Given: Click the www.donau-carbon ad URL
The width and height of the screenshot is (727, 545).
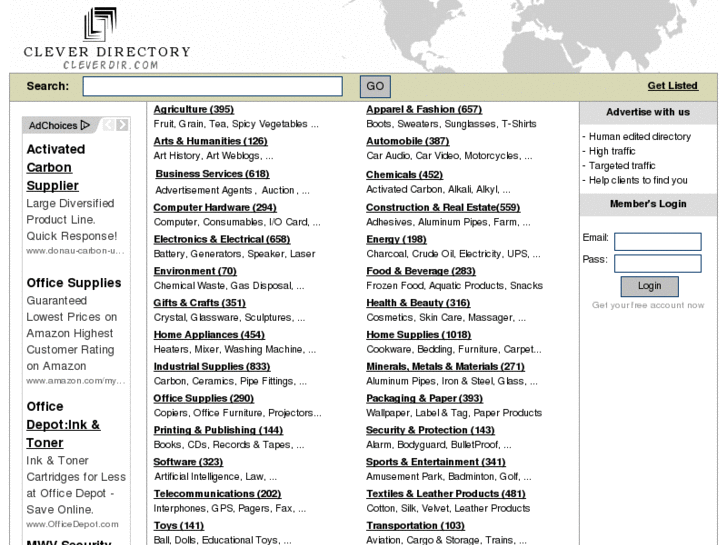Looking at the screenshot, I should coord(75,251).
